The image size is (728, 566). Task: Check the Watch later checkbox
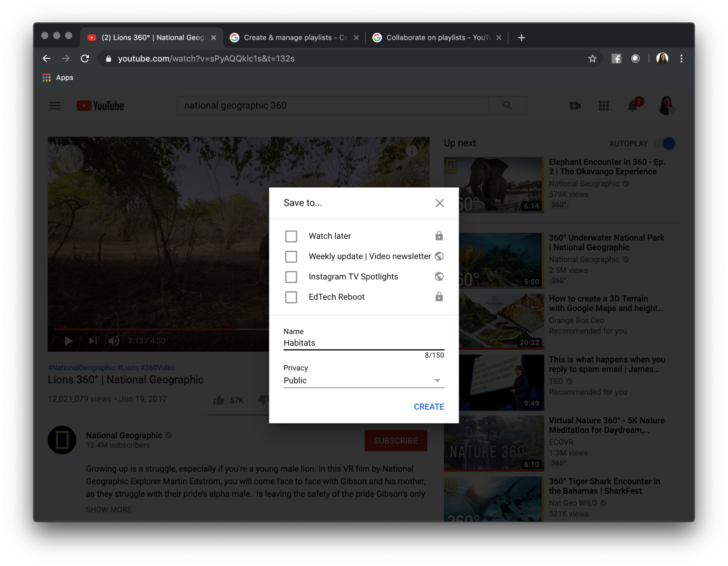291,236
